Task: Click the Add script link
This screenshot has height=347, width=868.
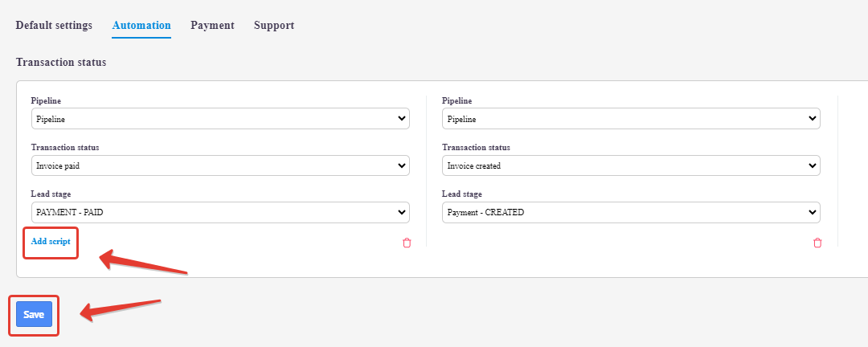Action: [x=51, y=242]
